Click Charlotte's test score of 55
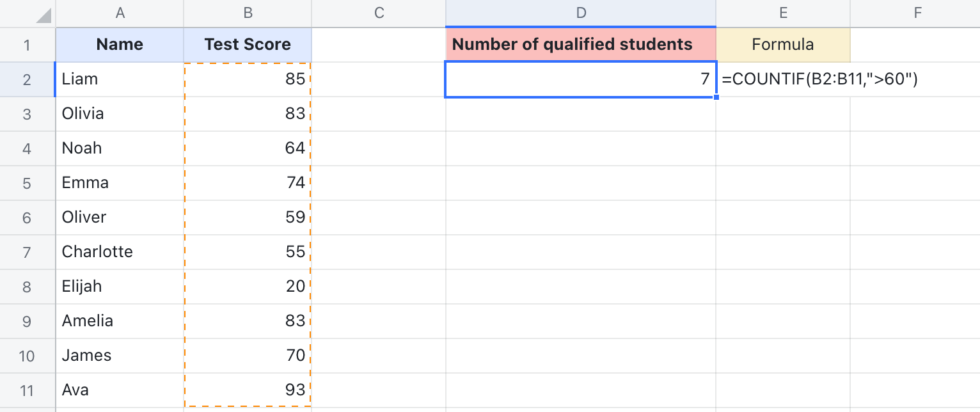The image size is (980, 412). 248,251
